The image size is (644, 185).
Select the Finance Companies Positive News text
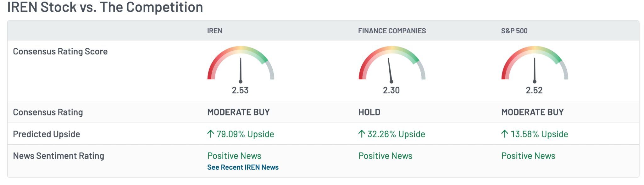click(385, 156)
